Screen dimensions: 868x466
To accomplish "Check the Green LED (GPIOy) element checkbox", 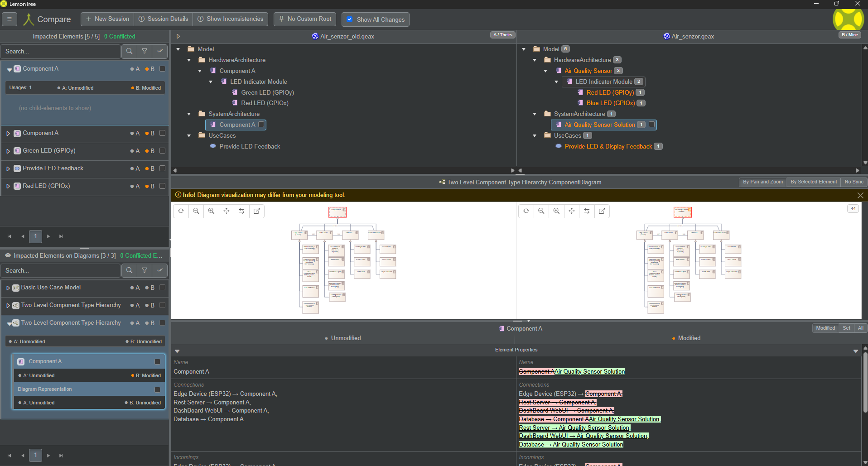I will 163,151.
